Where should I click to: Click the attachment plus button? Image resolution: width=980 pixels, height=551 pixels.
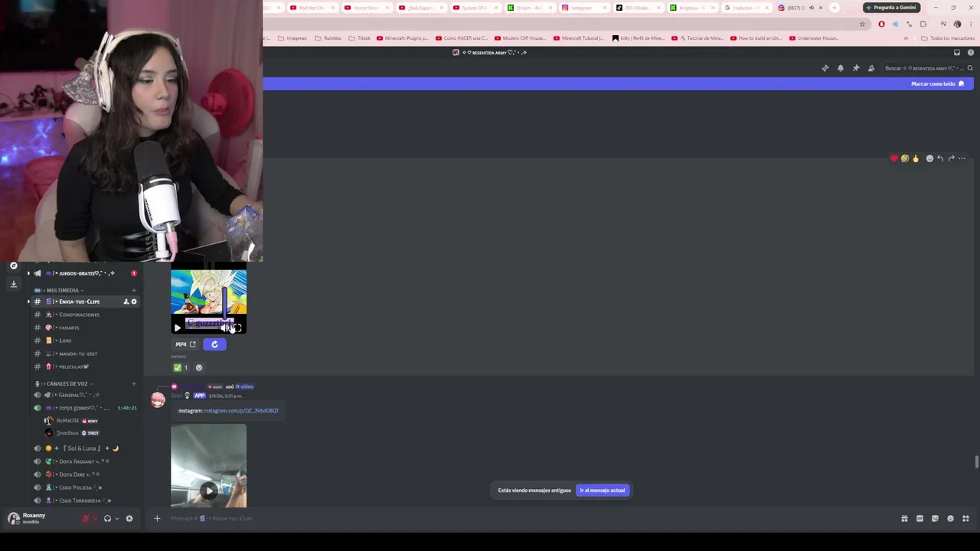click(157, 519)
